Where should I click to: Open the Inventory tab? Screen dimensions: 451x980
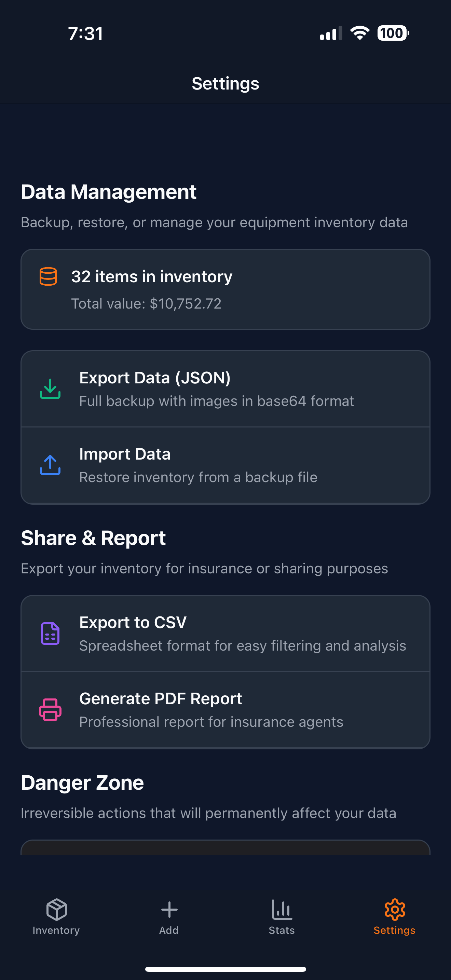click(x=56, y=917)
